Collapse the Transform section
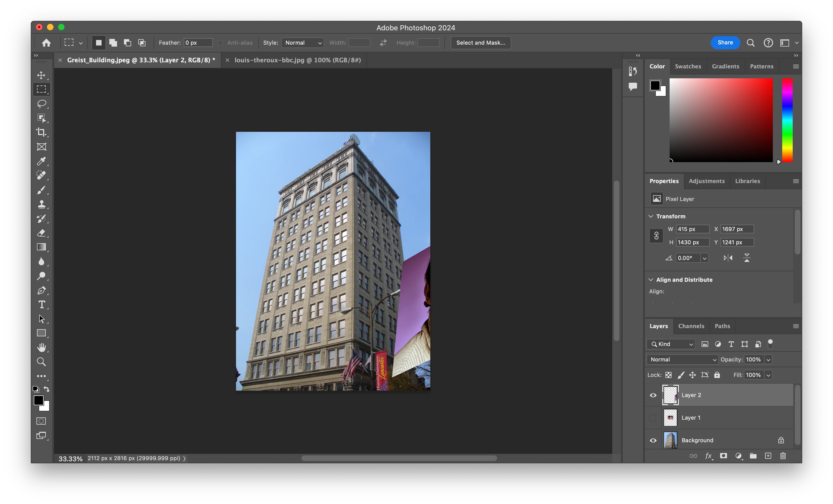This screenshot has width=833, height=504. [651, 216]
